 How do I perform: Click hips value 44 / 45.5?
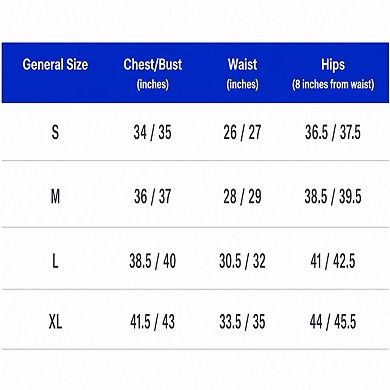pos(333,322)
